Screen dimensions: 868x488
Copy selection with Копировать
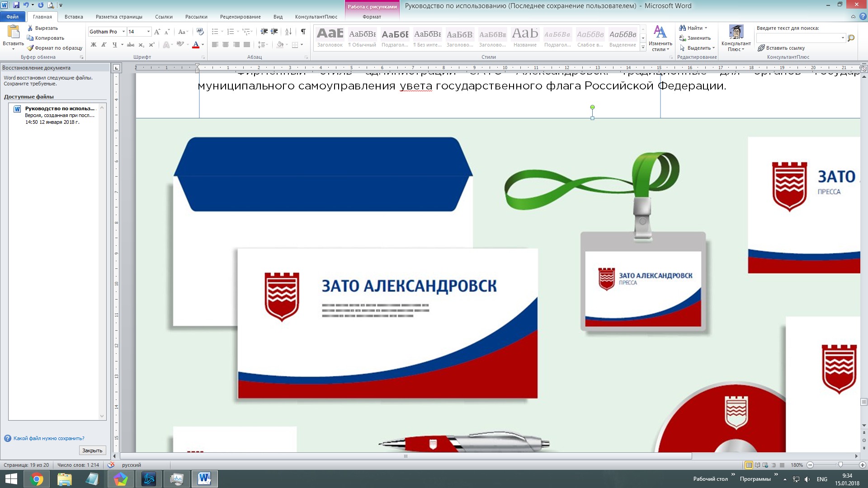(45, 38)
